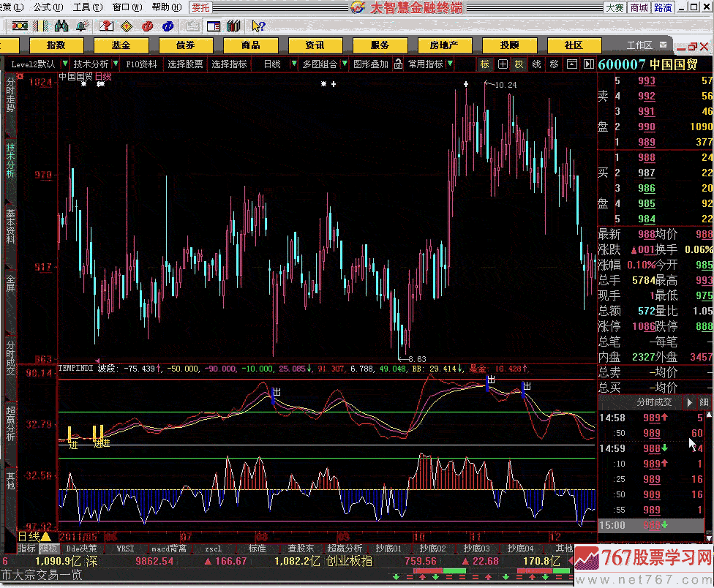Open the 工具 menu
Image resolution: width=714 pixels, height=588 pixels.
coord(88,7)
